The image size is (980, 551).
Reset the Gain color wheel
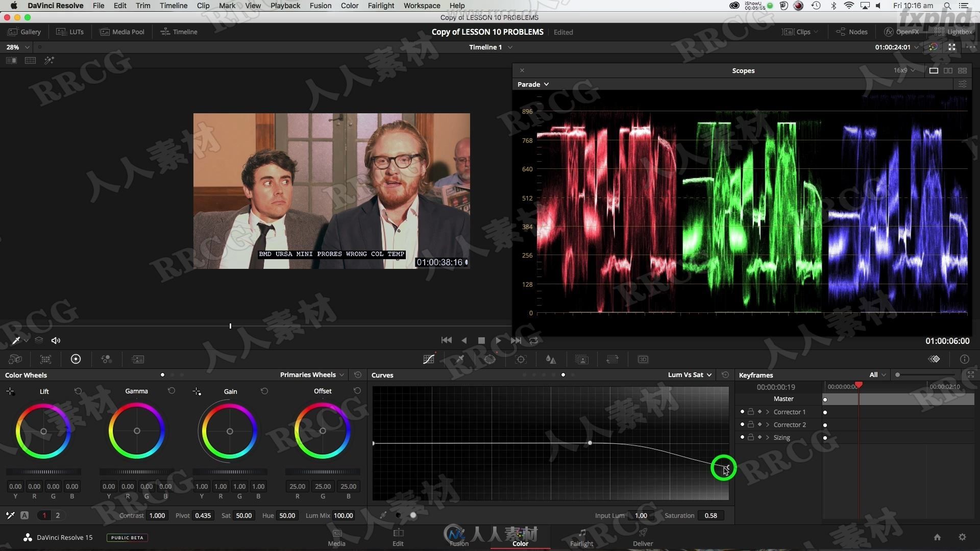click(x=264, y=391)
